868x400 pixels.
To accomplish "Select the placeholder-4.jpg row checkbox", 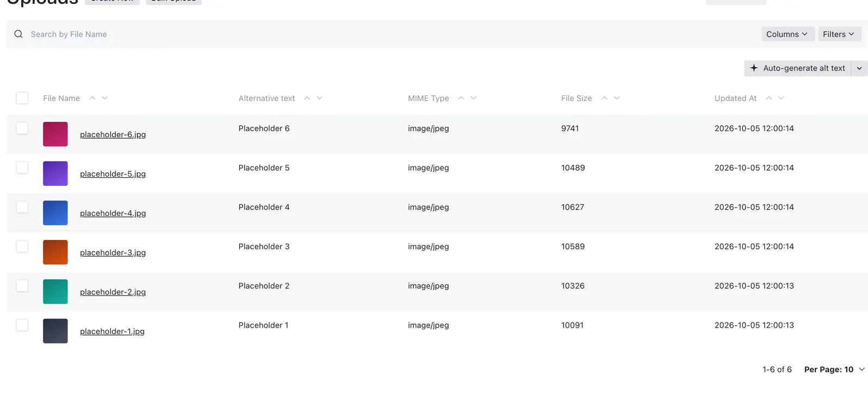I will 22,207.
